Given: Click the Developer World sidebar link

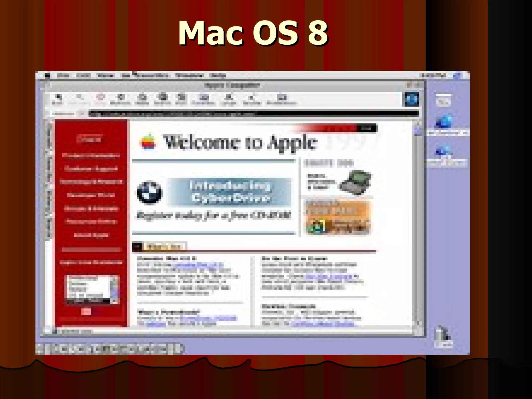Looking at the screenshot, I should click(91, 195).
